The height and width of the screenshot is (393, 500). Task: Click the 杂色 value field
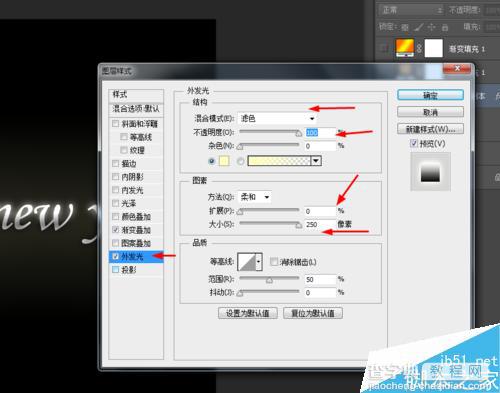point(320,146)
